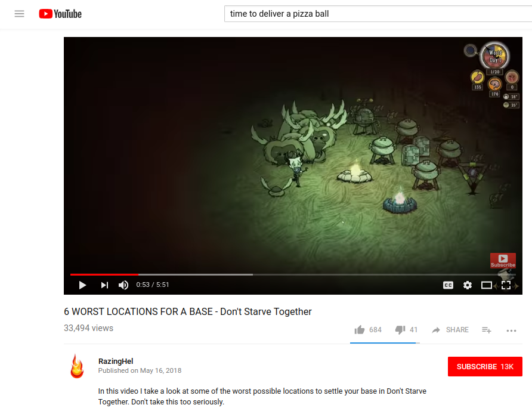532x411 pixels.
Task: Go to the YouTube home logo
Action: coord(60,14)
